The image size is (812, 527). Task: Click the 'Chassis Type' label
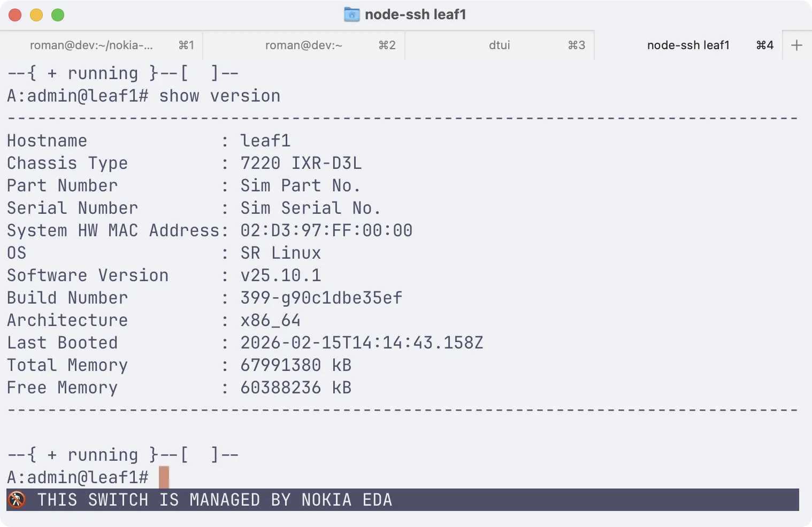[x=67, y=163]
